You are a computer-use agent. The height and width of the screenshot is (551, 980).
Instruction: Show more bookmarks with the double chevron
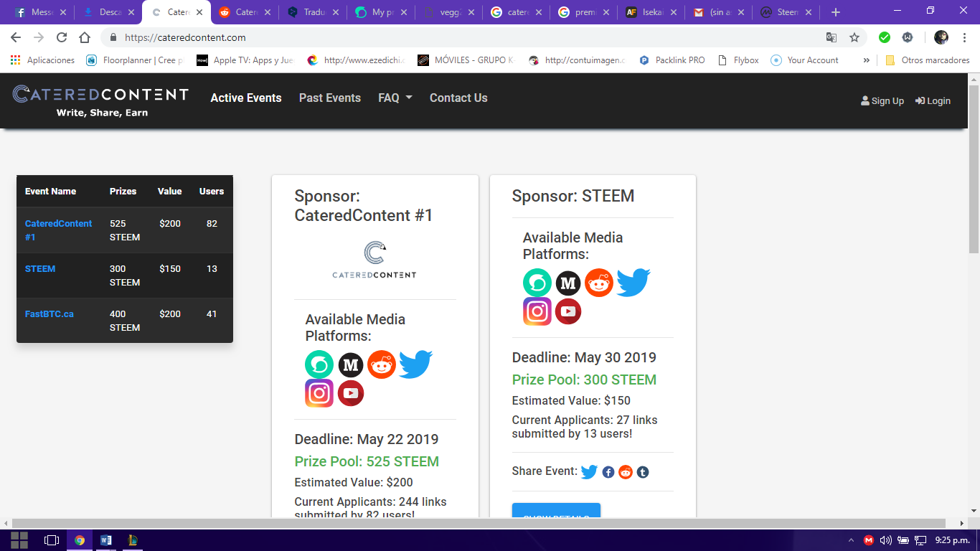(867, 60)
